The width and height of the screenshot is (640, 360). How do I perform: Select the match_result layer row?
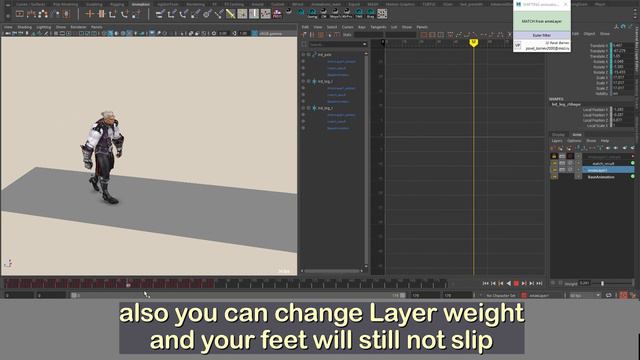click(608, 163)
